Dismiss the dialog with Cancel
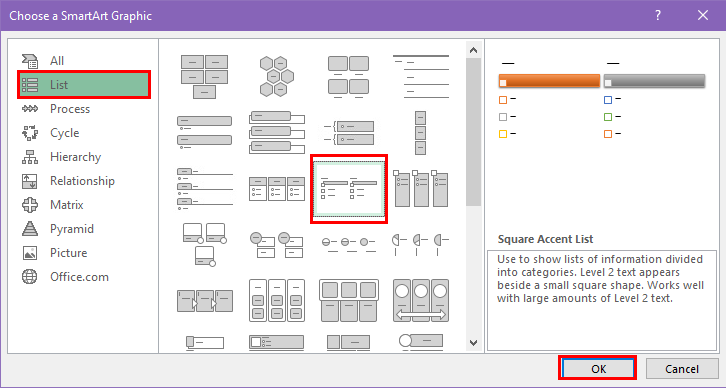This screenshot has width=726, height=388. coord(682,369)
